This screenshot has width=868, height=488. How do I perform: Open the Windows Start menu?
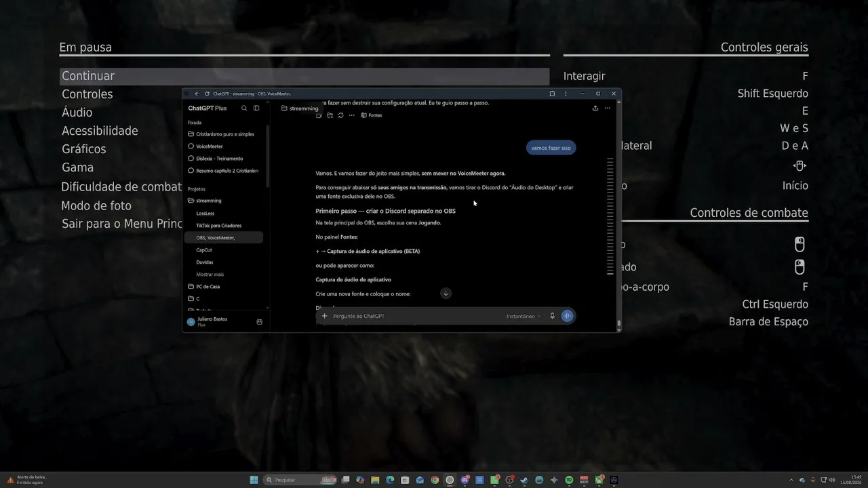pyautogui.click(x=254, y=480)
